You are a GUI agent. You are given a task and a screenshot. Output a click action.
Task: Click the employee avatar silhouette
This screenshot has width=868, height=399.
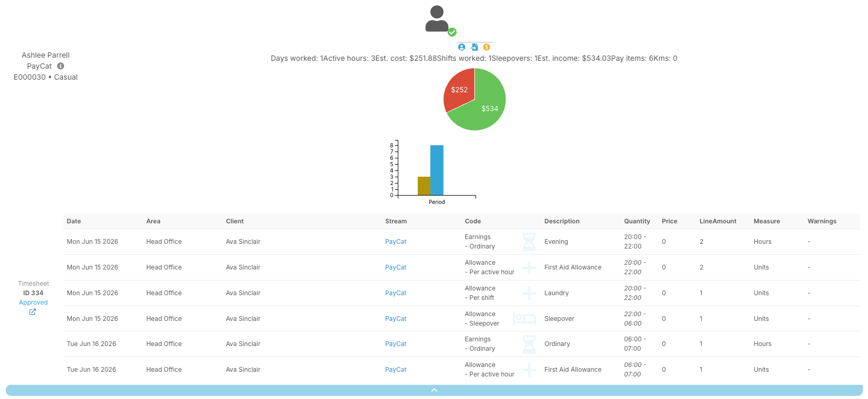[x=437, y=18]
